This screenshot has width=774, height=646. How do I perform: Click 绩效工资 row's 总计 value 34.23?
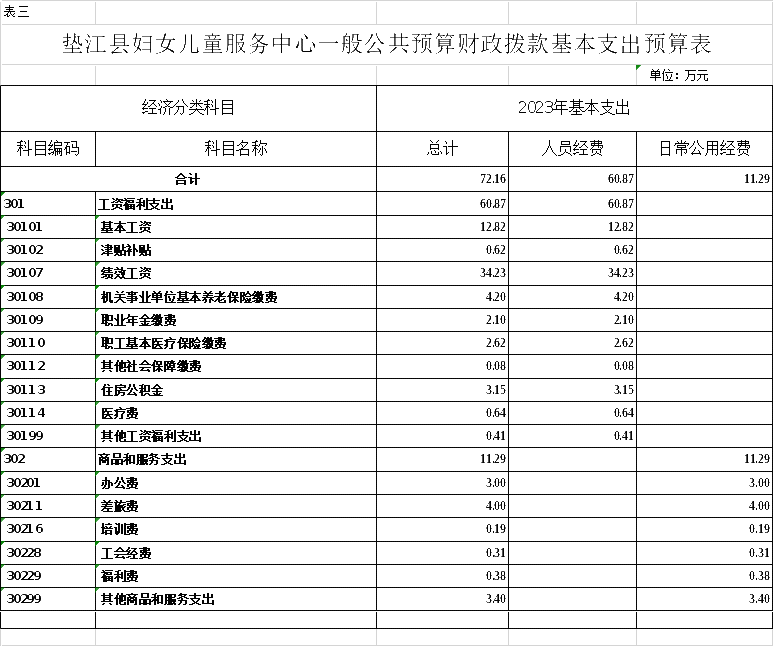tap(442, 273)
